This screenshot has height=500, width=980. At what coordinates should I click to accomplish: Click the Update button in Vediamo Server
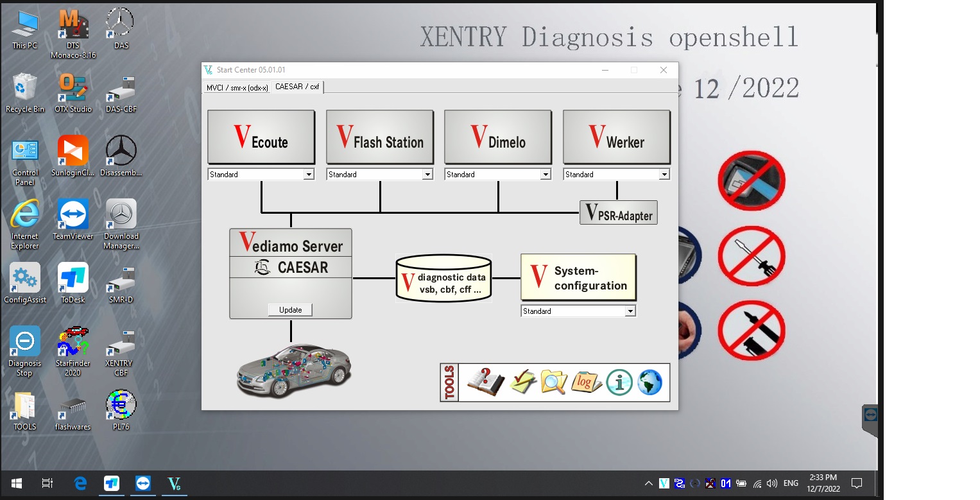(290, 310)
